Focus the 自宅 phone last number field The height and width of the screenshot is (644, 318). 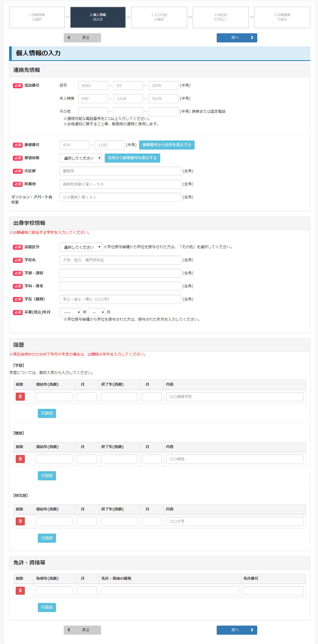tap(163, 86)
